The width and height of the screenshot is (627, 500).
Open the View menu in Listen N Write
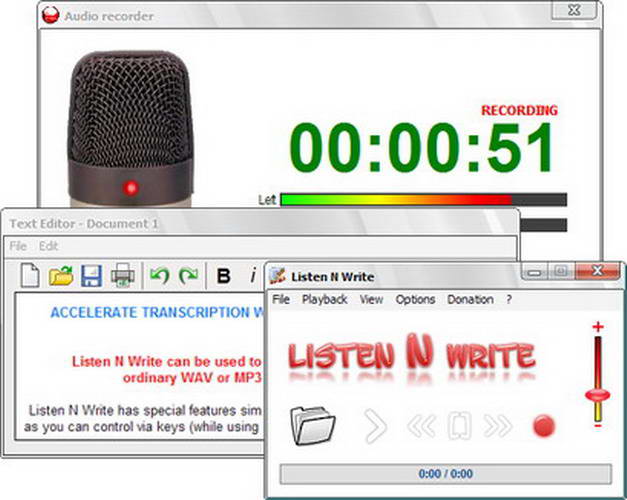tap(371, 300)
